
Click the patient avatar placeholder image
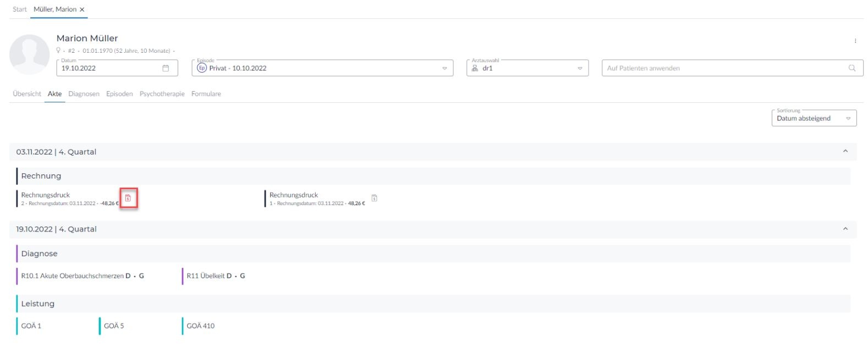pyautogui.click(x=29, y=54)
